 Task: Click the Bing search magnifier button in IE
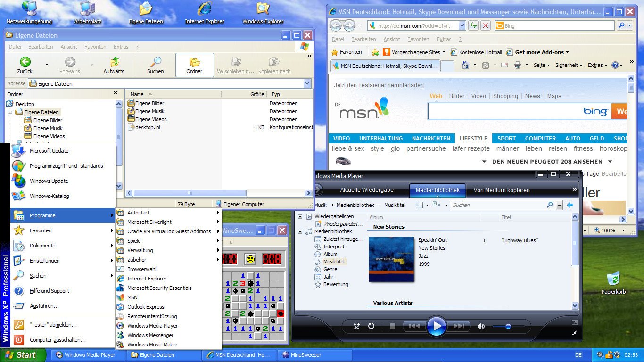(x=621, y=25)
